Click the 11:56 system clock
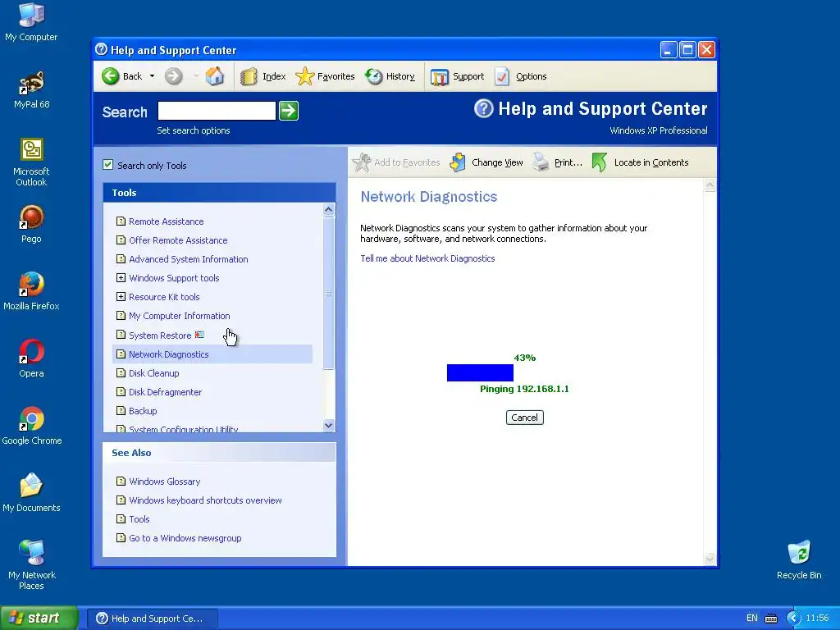 click(817, 619)
